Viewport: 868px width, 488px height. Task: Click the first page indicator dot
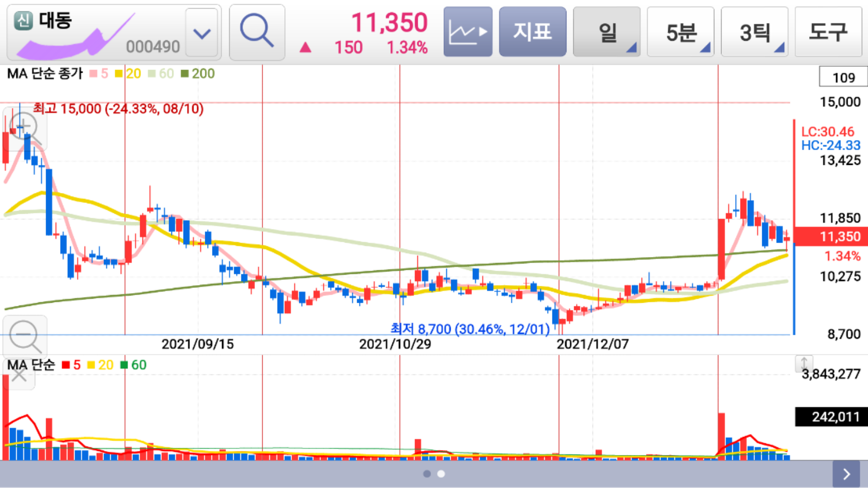coord(427,474)
